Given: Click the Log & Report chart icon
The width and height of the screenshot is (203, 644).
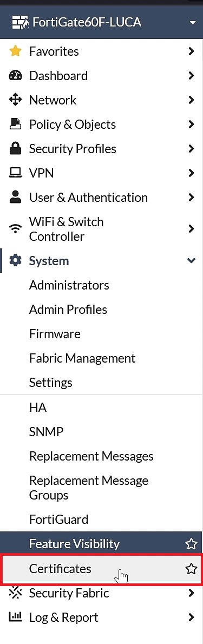Looking at the screenshot, I should [x=15, y=617].
